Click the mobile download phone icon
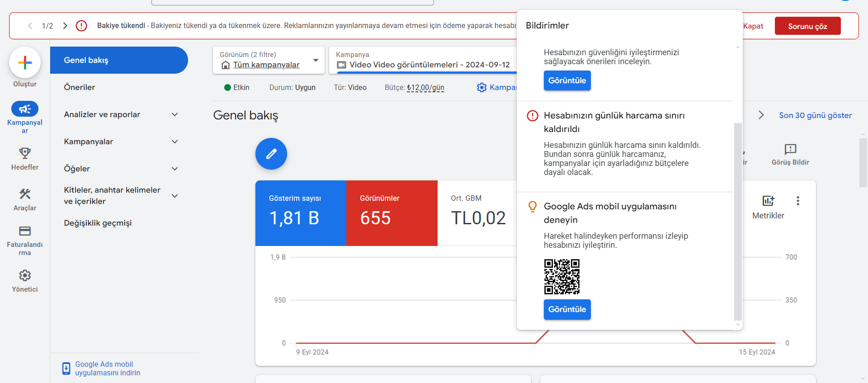The width and height of the screenshot is (868, 383). pos(66,369)
